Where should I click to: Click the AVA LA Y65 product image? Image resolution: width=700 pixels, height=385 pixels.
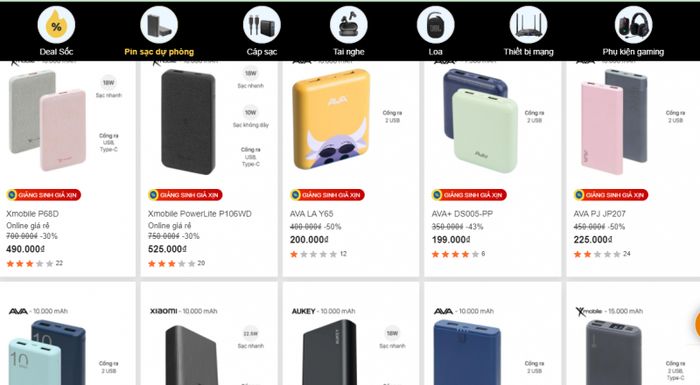click(x=331, y=118)
